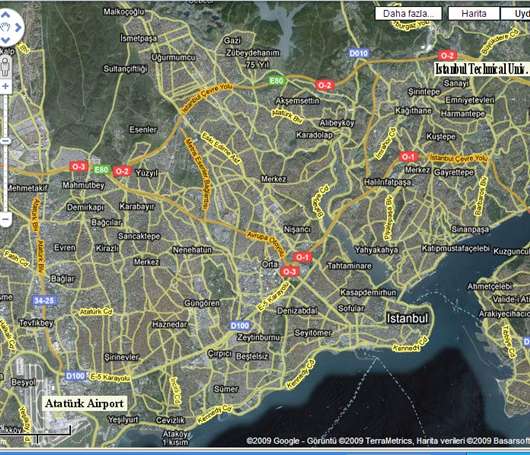Click the 34-25 road shield
The image size is (530, 455).
click(x=44, y=300)
